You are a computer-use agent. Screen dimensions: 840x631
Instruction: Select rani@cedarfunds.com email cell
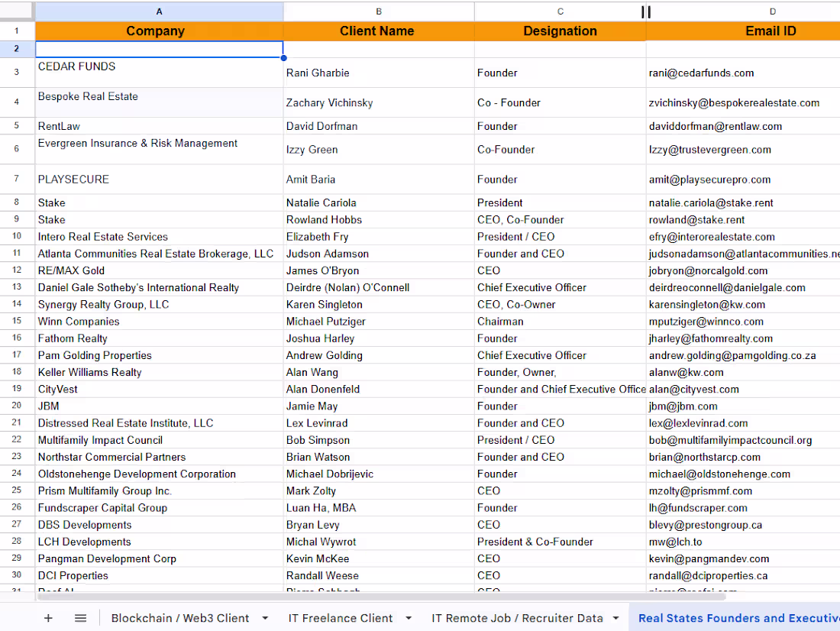[x=743, y=73]
